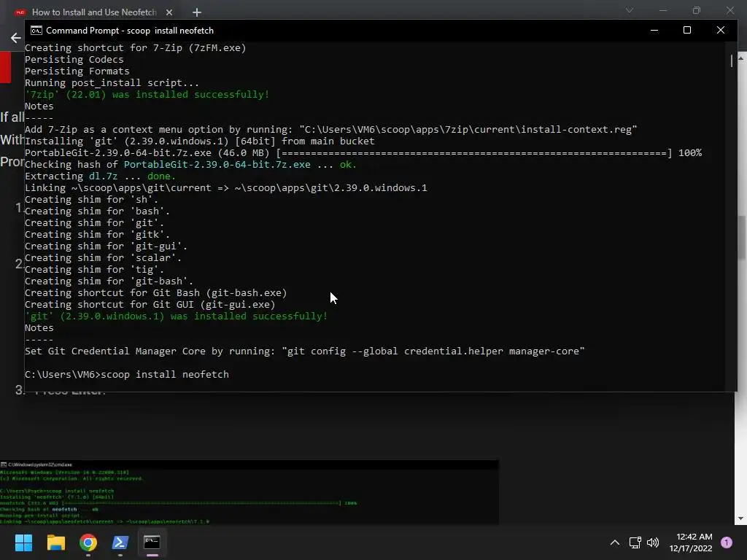Go back in the Chrome browser

pyautogui.click(x=16, y=38)
